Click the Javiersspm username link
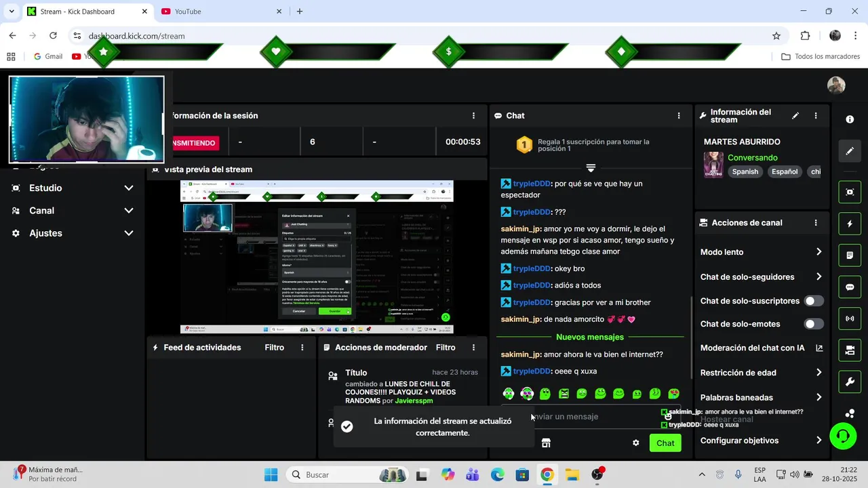The image size is (868, 488). coord(414,401)
